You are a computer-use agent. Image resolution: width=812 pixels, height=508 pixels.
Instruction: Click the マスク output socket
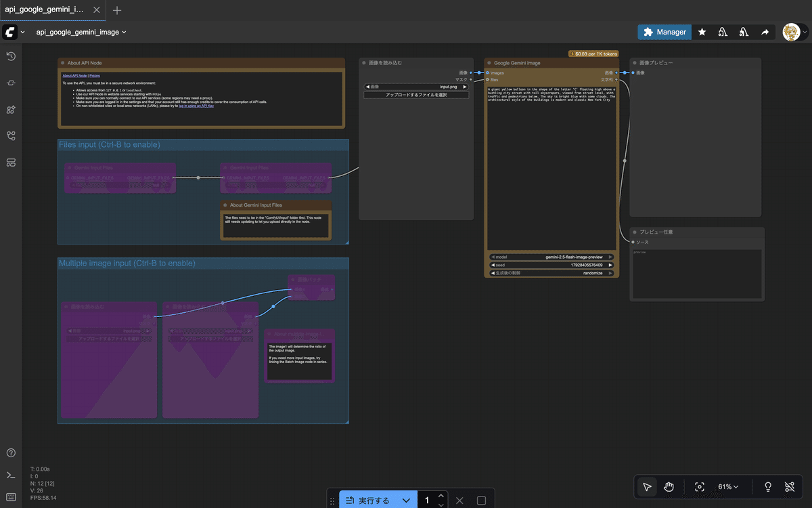pyautogui.click(x=471, y=79)
